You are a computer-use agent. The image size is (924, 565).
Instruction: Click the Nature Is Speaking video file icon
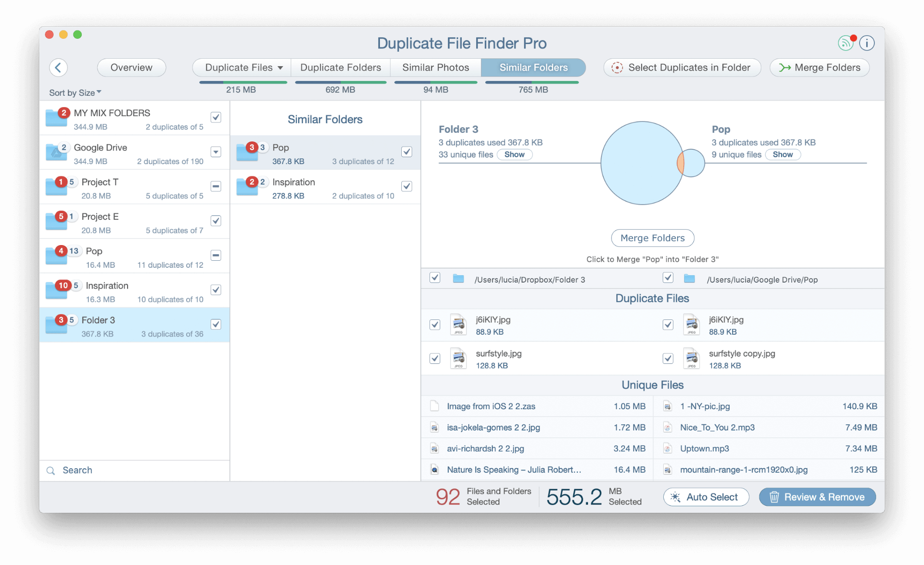[434, 470]
